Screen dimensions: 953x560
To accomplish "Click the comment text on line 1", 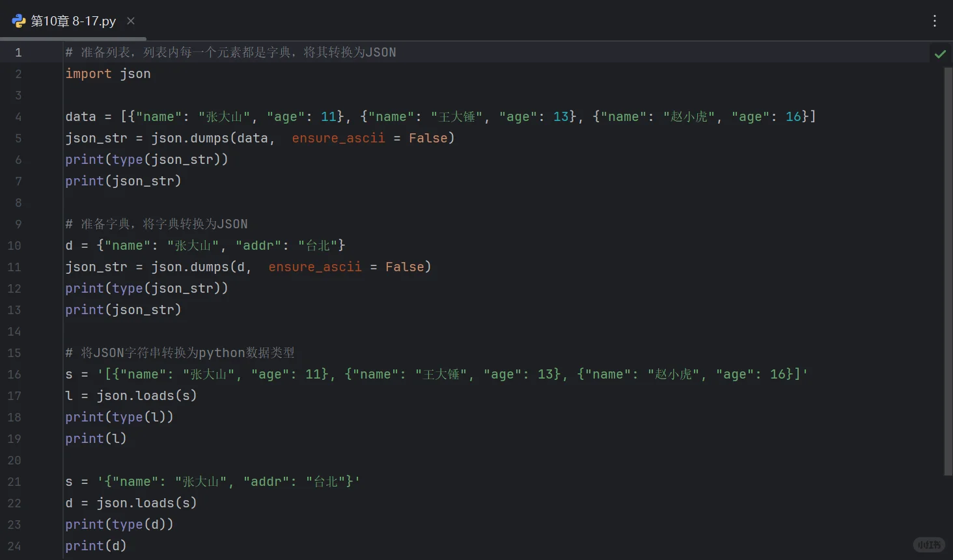I will 228,52.
